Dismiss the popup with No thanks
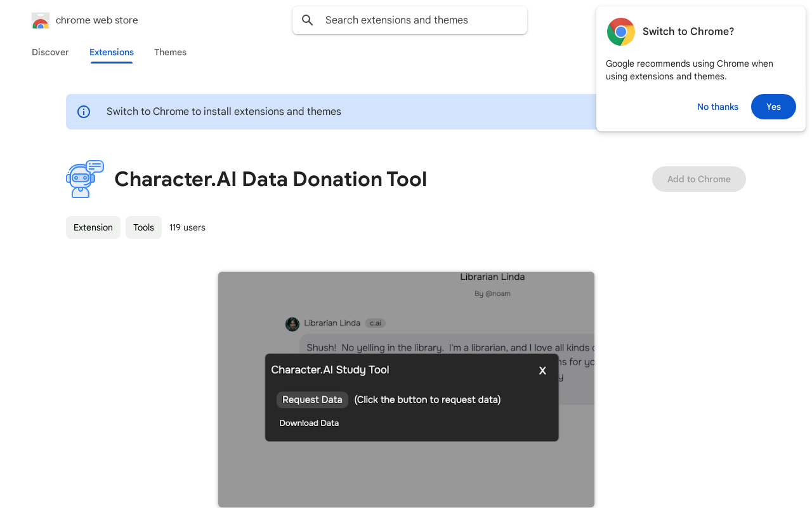The height and width of the screenshot is (508, 812). click(717, 107)
